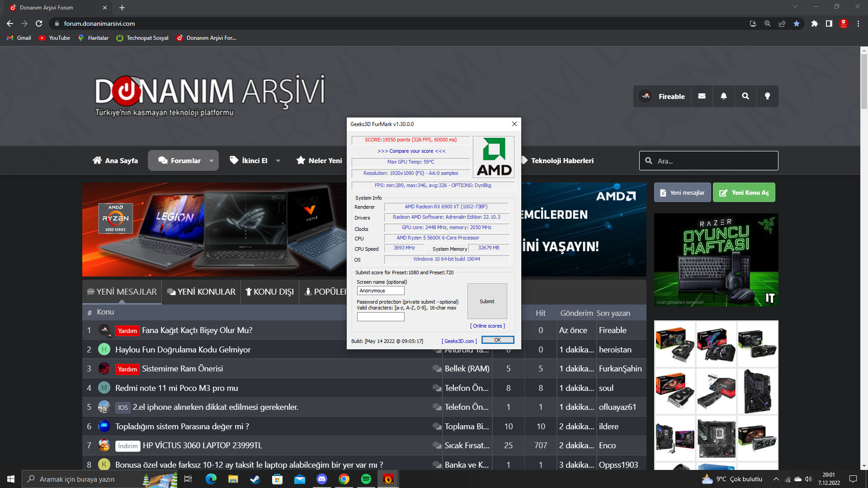Open thread Sistemime Ram Önerisi

click(x=182, y=369)
